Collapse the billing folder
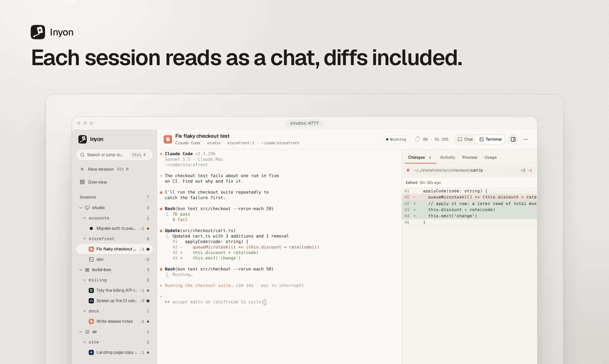 84,280
